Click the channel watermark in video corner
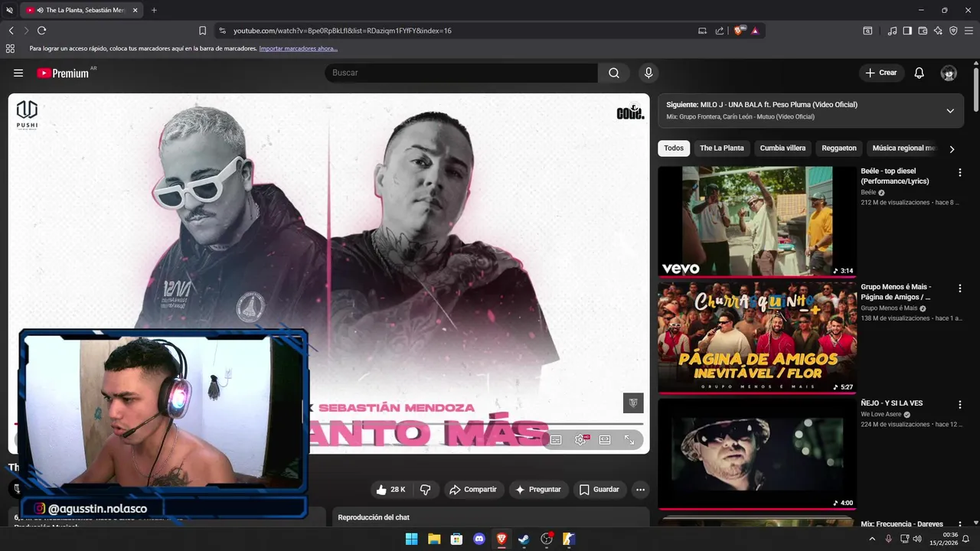Viewport: 980px width, 551px height. click(x=633, y=403)
